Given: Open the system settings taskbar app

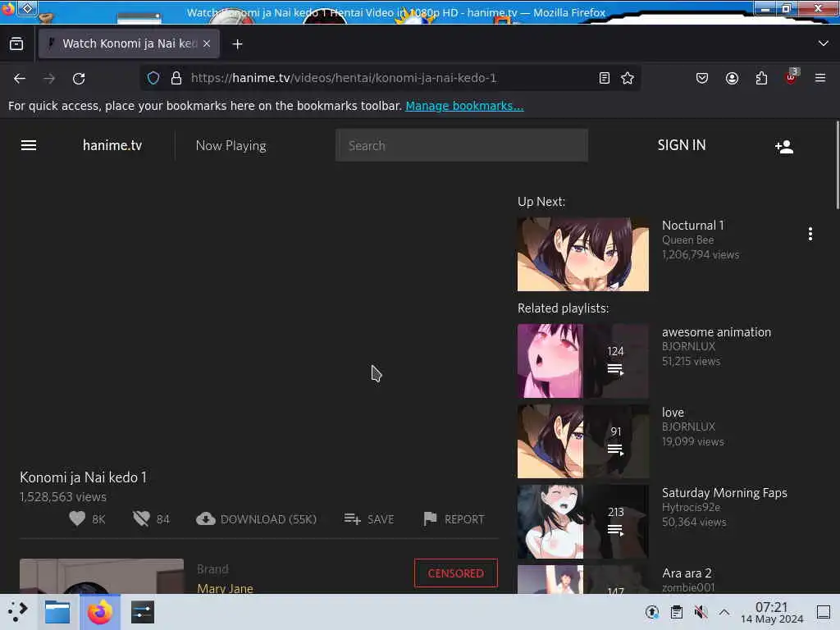Looking at the screenshot, I should 142,612.
